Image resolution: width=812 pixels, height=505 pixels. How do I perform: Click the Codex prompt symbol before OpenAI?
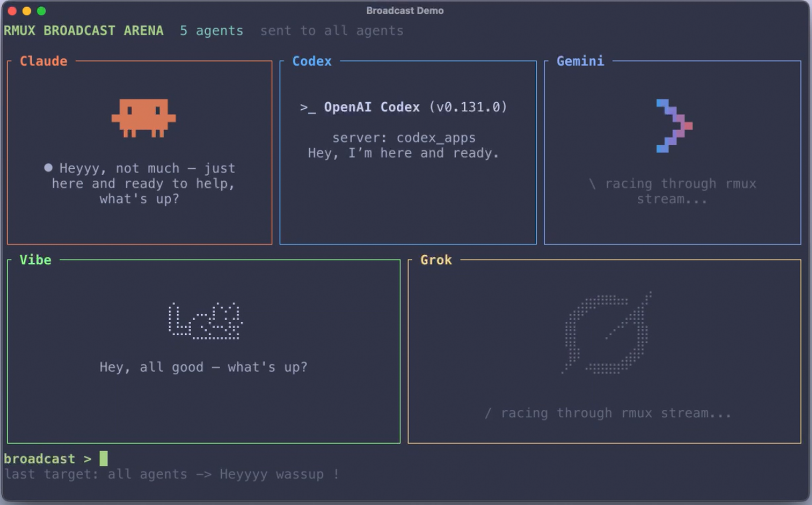(x=308, y=107)
